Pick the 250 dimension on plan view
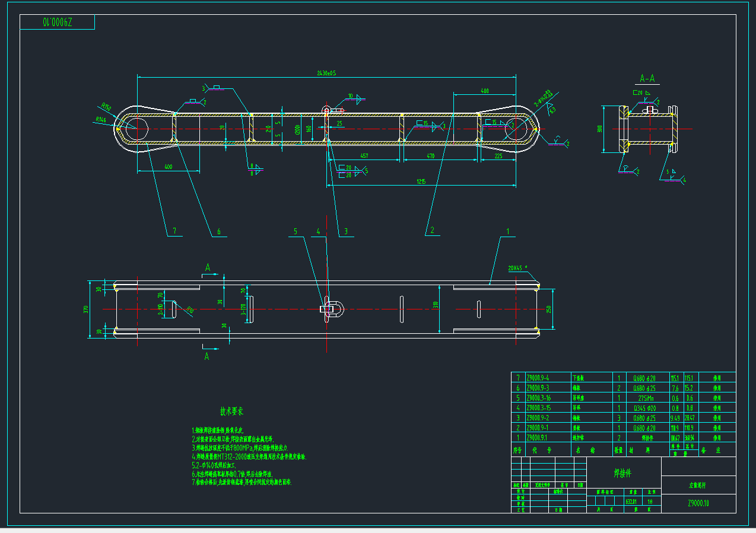Viewport: 756px width, 533px height. click(549, 309)
